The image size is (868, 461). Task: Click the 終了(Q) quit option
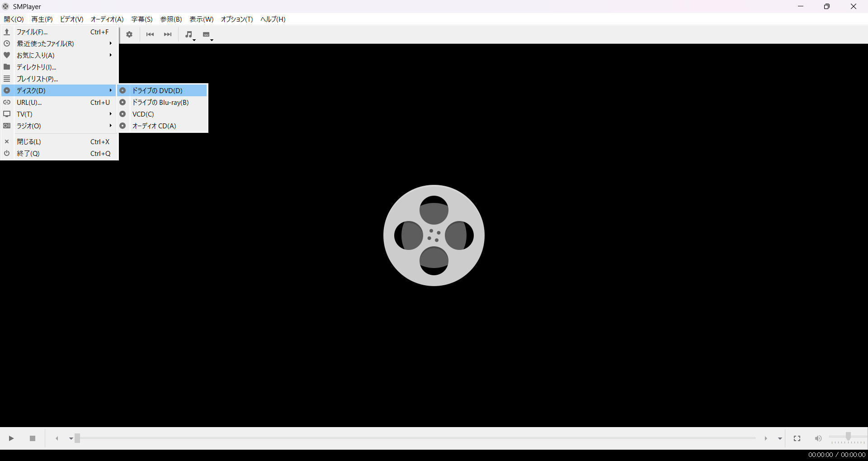pyautogui.click(x=28, y=154)
